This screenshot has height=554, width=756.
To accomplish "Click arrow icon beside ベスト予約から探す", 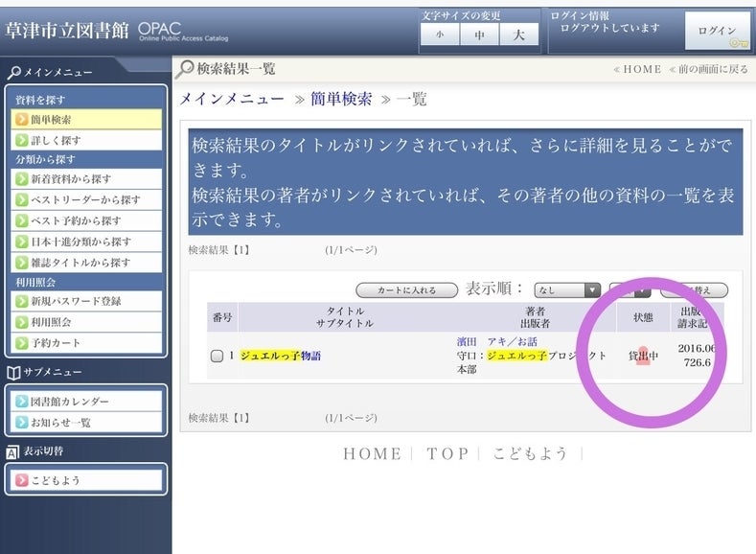I will coord(23,220).
